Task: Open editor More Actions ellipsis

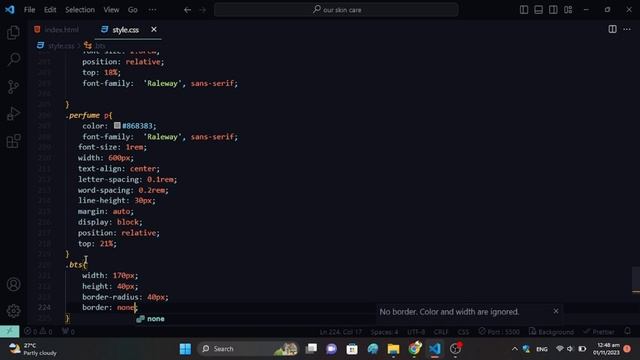Action: pyautogui.click(x=627, y=29)
